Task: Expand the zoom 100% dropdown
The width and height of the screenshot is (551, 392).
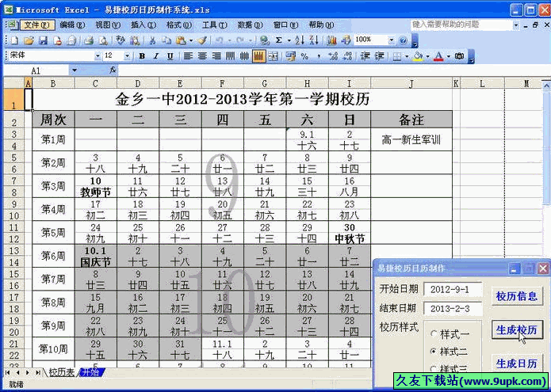Action: (x=392, y=40)
